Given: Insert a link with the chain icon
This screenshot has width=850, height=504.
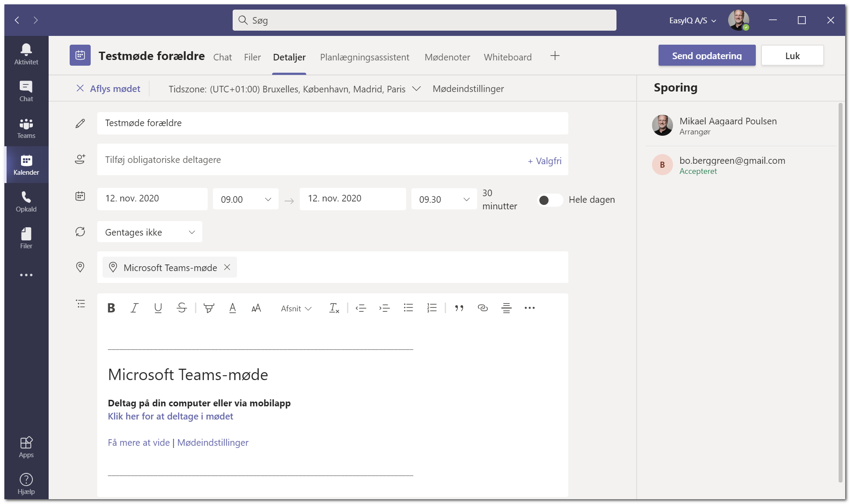Looking at the screenshot, I should (x=483, y=308).
